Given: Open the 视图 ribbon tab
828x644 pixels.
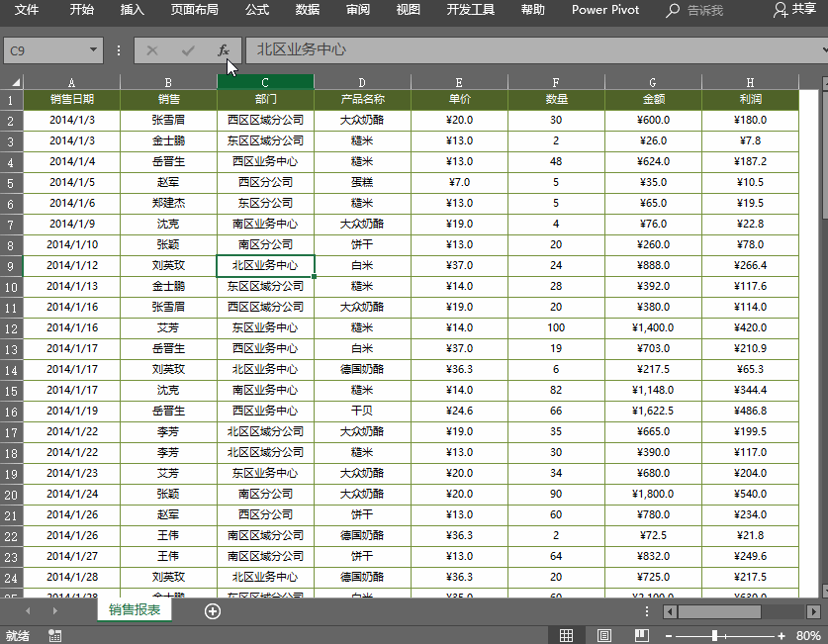Looking at the screenshot, I should 409,10.
